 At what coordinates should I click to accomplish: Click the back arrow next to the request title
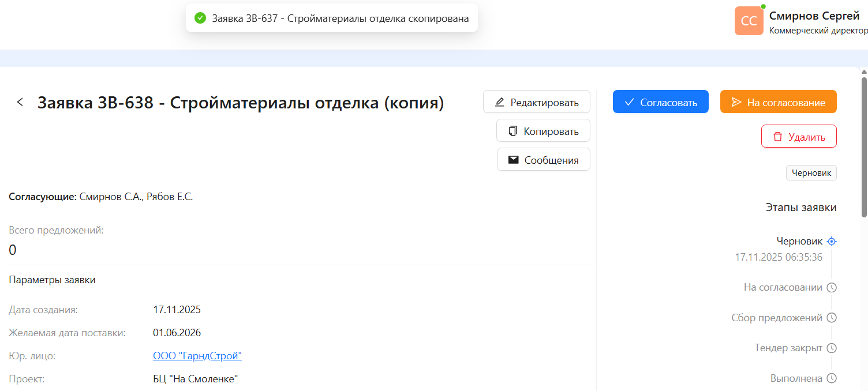click(x=20, y=101)
